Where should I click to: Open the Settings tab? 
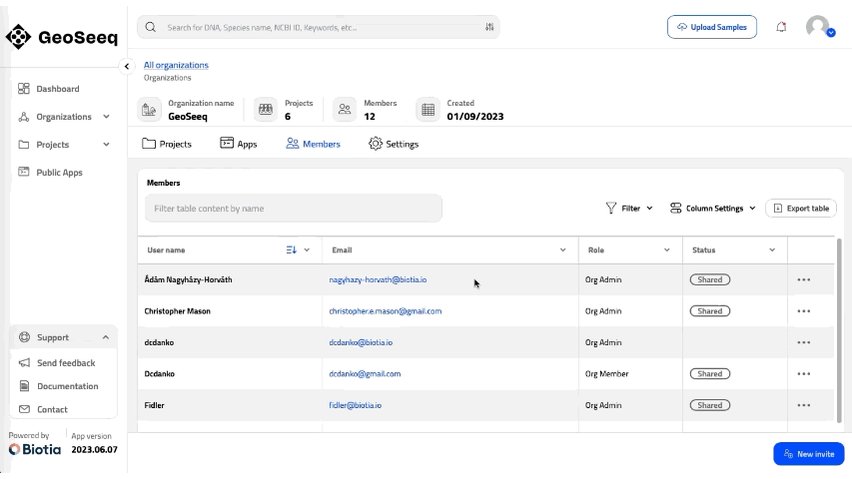393,144
